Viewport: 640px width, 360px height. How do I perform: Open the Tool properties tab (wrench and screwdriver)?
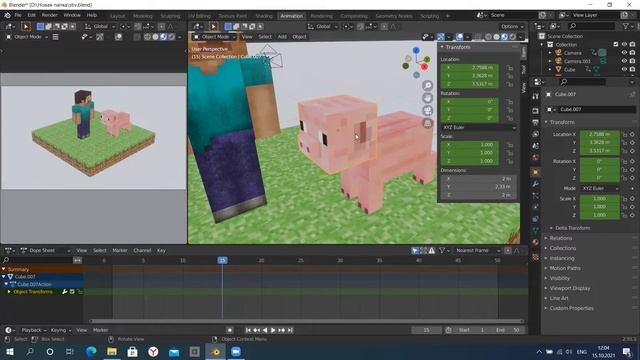tap(536, 96)
